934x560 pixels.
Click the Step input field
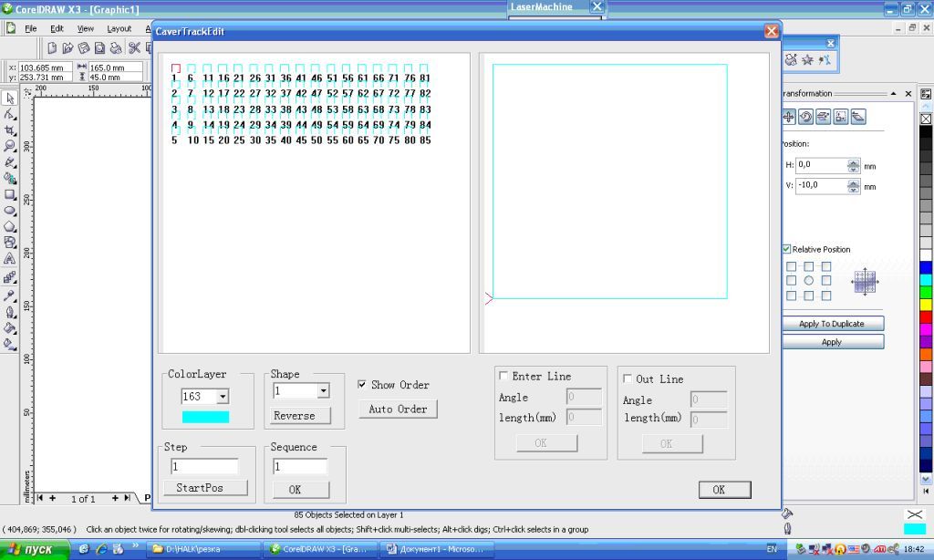coord(204,466)
